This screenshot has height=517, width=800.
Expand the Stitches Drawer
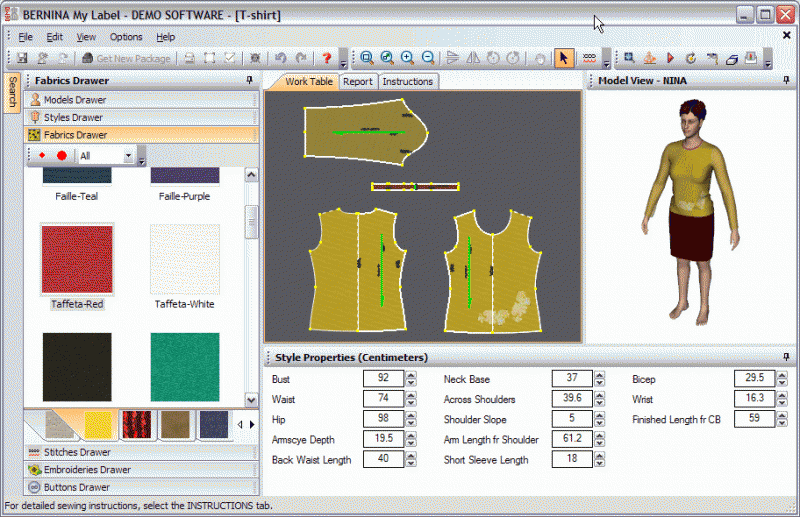142,452
